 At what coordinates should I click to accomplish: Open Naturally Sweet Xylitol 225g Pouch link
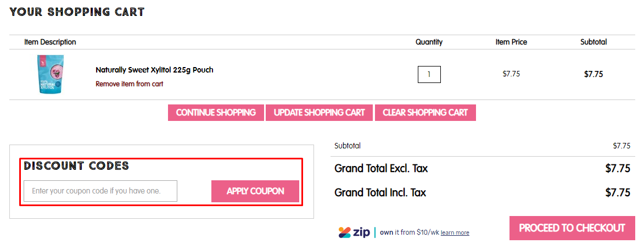click(154, 70)
